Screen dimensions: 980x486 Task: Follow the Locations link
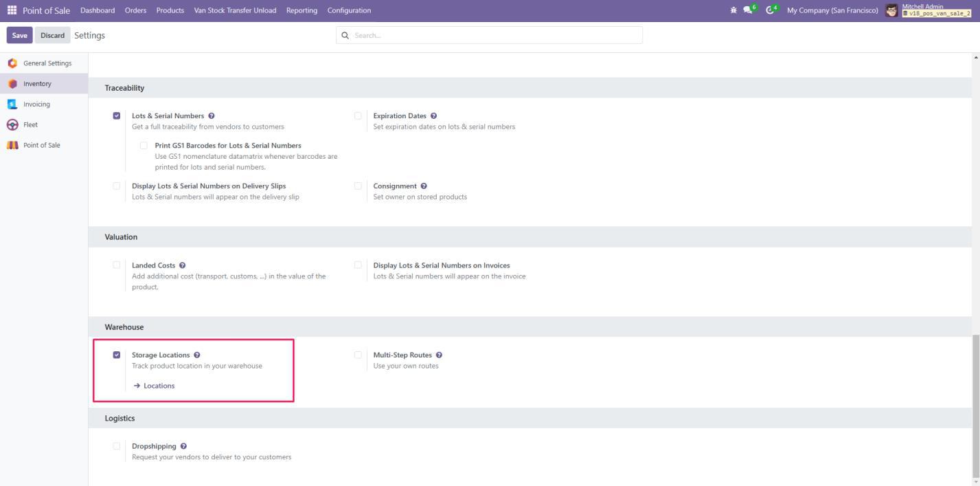[159, 386]
